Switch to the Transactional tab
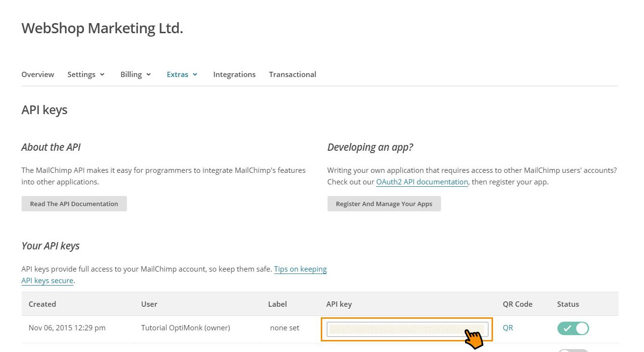Screen dimensions: 644x352 pyautogui.click(x=292, y=74)
